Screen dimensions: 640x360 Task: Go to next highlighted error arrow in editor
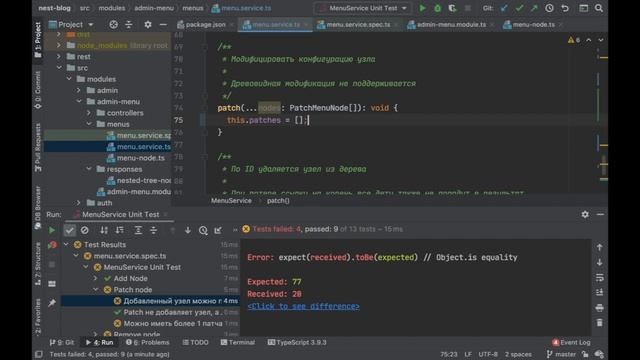coord(600,40)
